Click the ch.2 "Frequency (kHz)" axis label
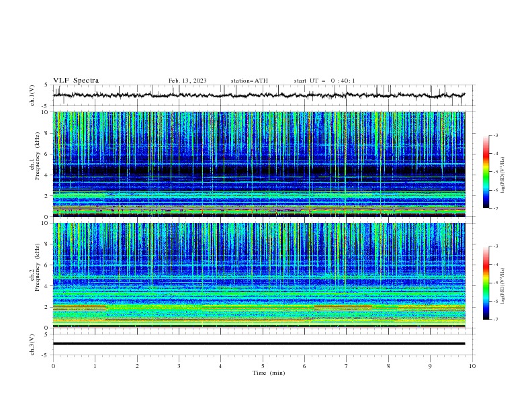Screen dimensions: 532x411 (x=38, y=267)
